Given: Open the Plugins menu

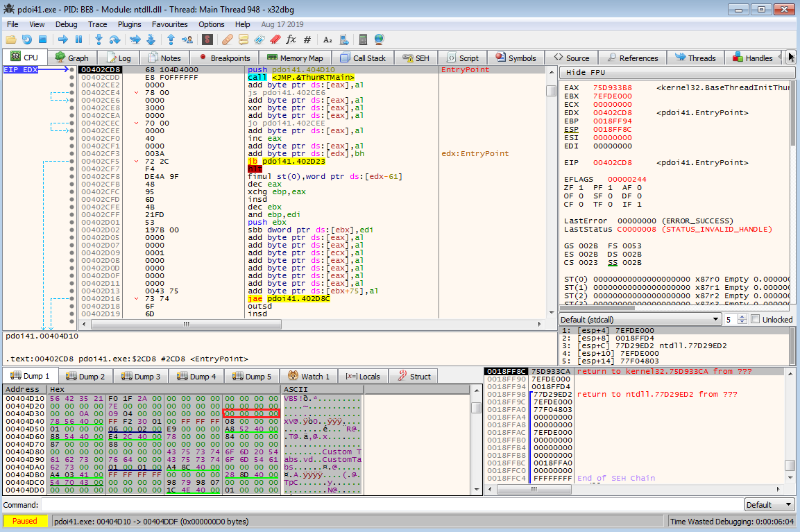Looking at the screenshot, I should [x=129, y=24].
